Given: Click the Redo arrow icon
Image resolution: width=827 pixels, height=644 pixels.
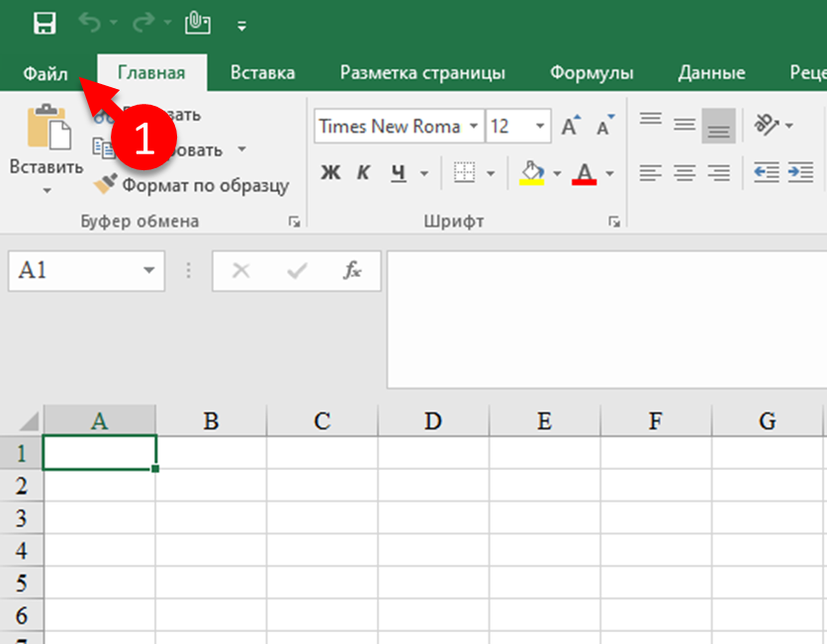Looking at the screenshot, I should click(142, 23).
